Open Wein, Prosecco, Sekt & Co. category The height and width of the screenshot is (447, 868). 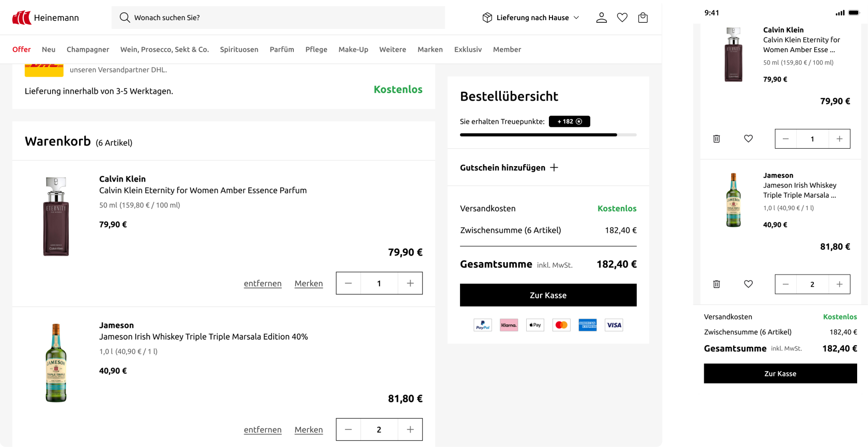[165, 50]
